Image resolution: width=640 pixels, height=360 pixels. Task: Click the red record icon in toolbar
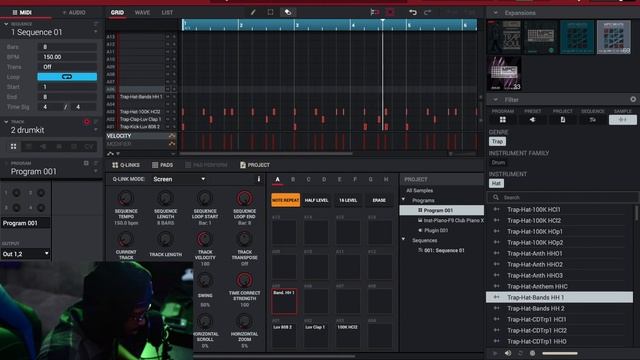point(390,12)
